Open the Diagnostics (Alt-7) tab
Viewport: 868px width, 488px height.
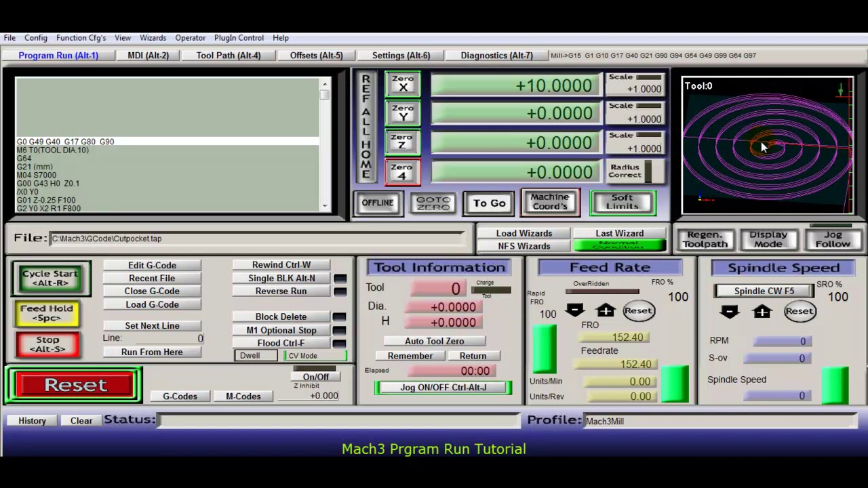tap(496, 56)
